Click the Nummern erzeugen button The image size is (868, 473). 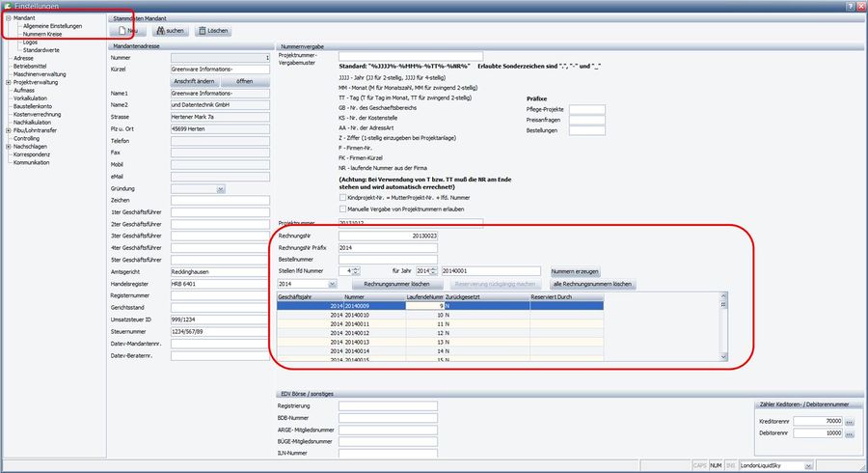[x=575, y=271]
